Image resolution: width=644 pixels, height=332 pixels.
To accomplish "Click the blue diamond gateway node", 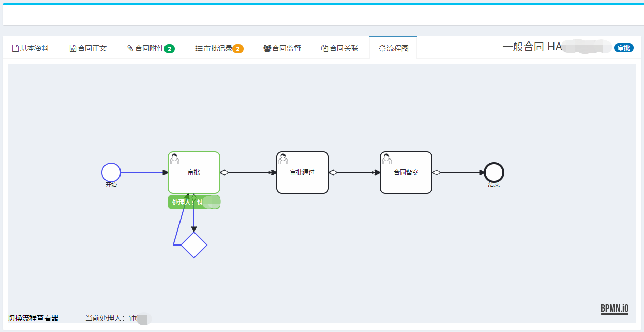I will pyautogui.click(x=194, y=245).
